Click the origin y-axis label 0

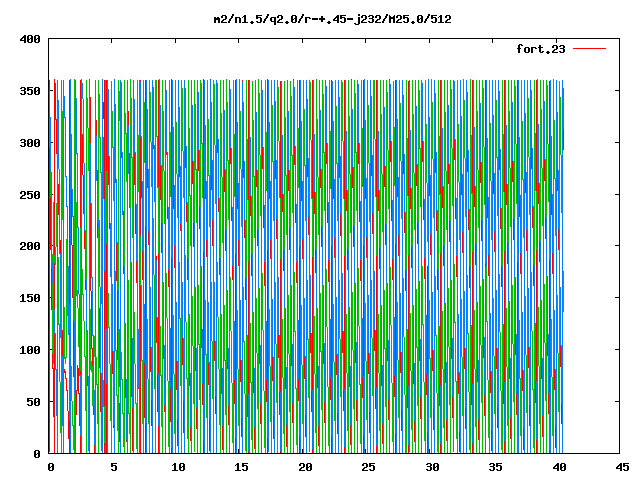(x=37, y=454)
